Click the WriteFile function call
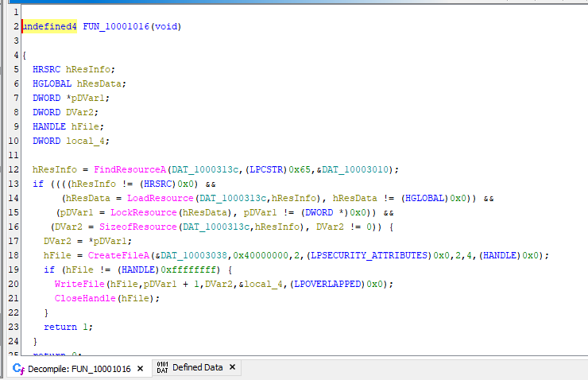The width and height of the screenshot is (588, 380). pyautogui.click(x=76, y=284)
